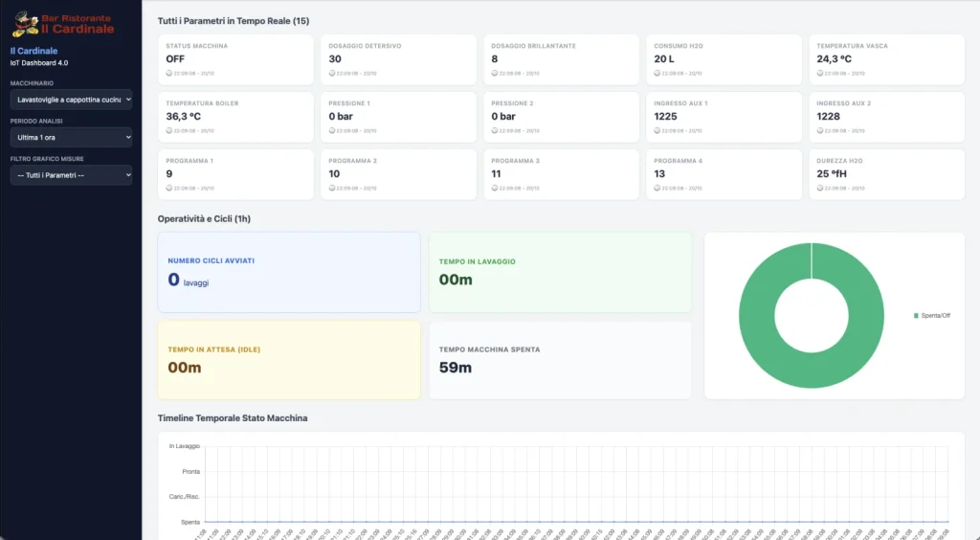The width and height of the screenshot is (980, 540).
Task: Select the Ingresso Aux 2 value 1228
Action: click(x=828, y=116)
